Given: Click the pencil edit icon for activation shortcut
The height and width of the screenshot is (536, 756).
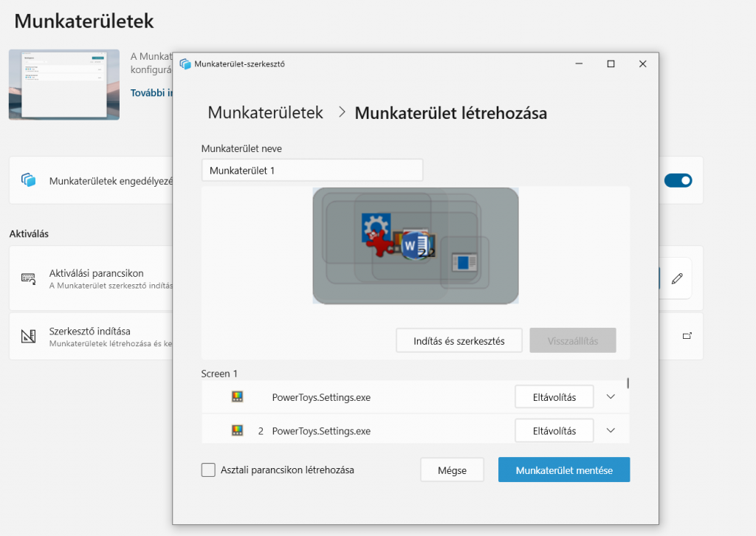Looking at the screenshot, I should click(x=676, y=278).
